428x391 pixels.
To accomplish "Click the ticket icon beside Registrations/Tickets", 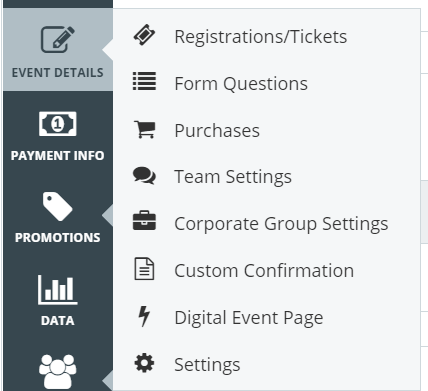I will point(144,35).
